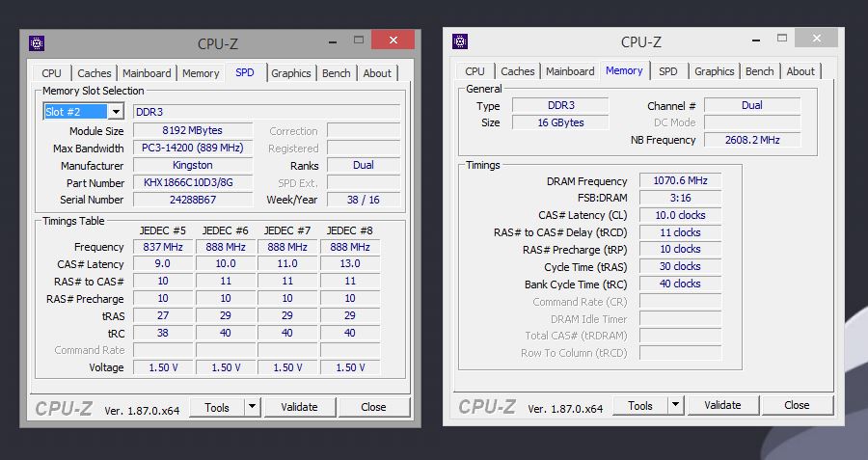Click DRAM Frequency value 1070.6 MHz
Screen dimensions: 868x460
[680, 180]
